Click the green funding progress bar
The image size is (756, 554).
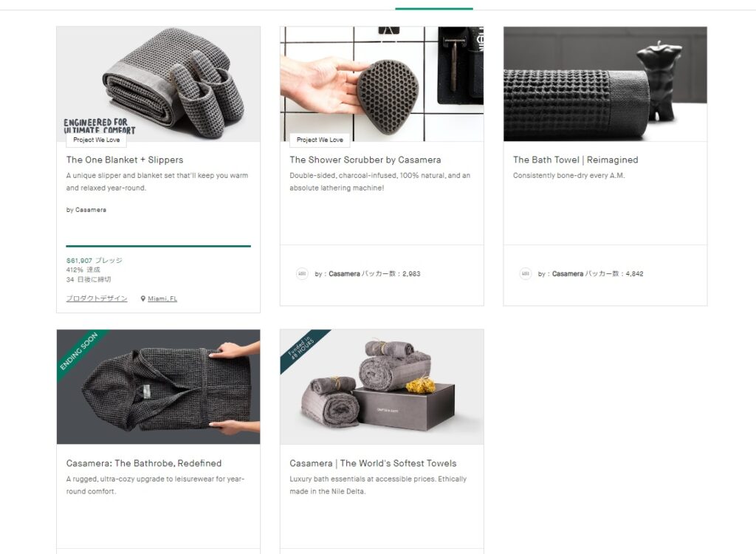[158, 246]
